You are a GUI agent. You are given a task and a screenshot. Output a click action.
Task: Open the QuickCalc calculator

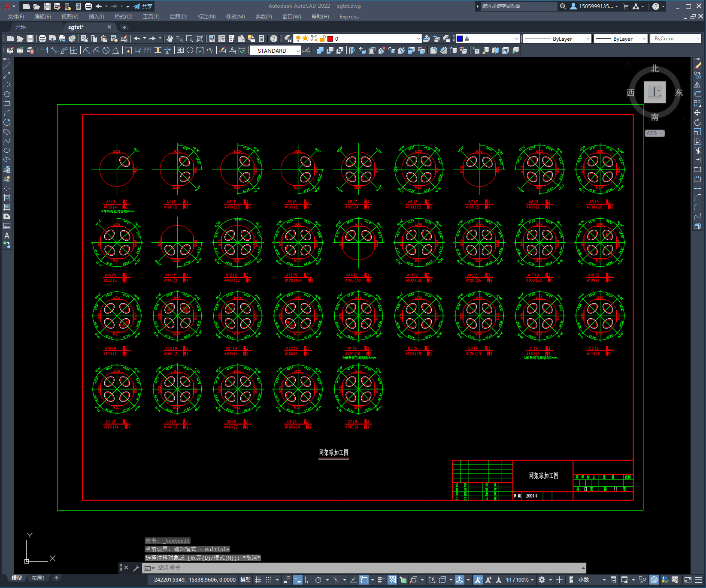coord(261,39)
